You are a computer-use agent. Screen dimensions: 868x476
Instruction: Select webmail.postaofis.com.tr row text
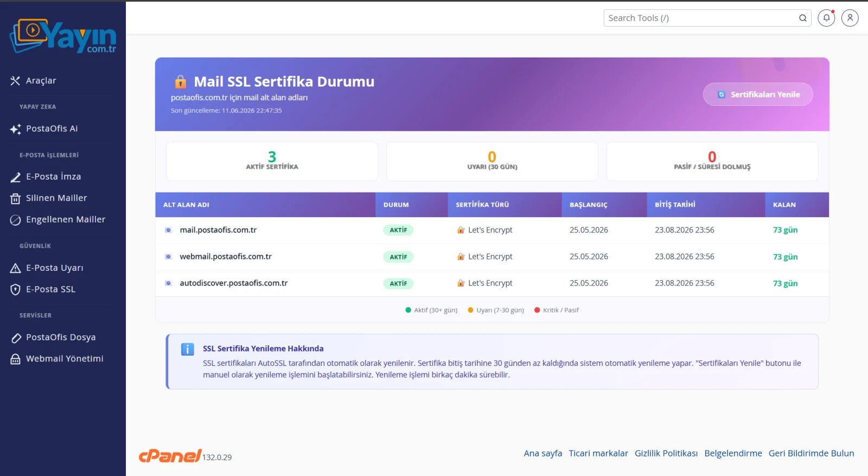(226, 257)
